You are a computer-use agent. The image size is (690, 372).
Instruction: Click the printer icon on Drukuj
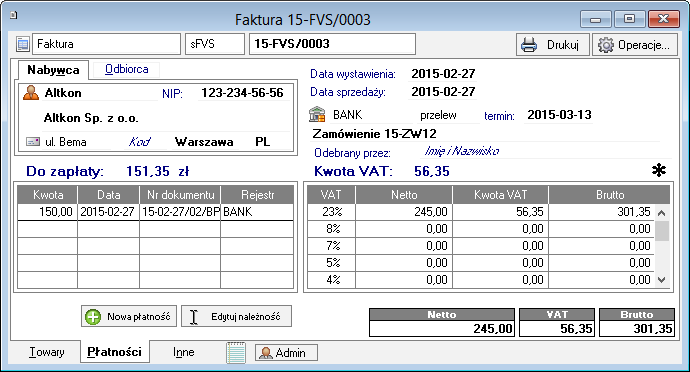pos(529,45)
